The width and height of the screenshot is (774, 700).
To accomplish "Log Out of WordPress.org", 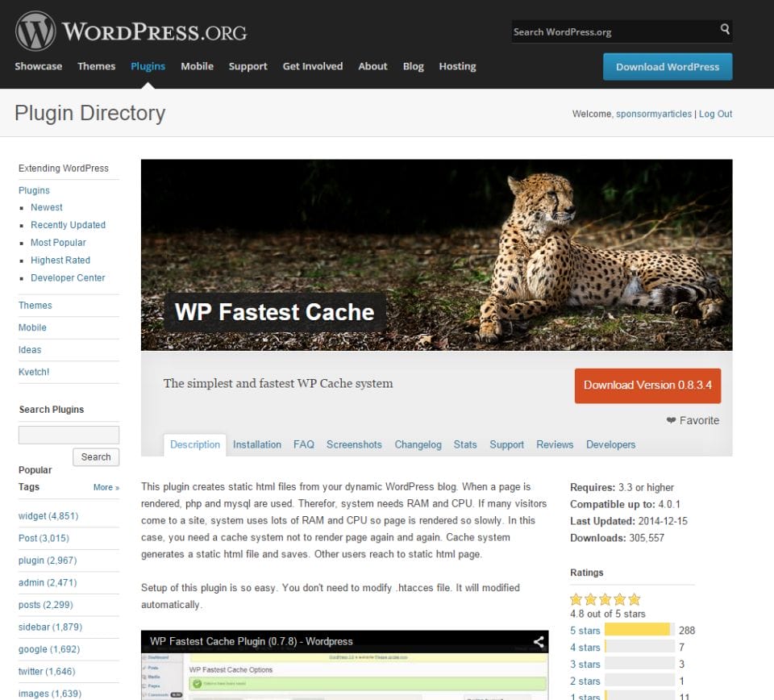I will [x=715, y=114].
